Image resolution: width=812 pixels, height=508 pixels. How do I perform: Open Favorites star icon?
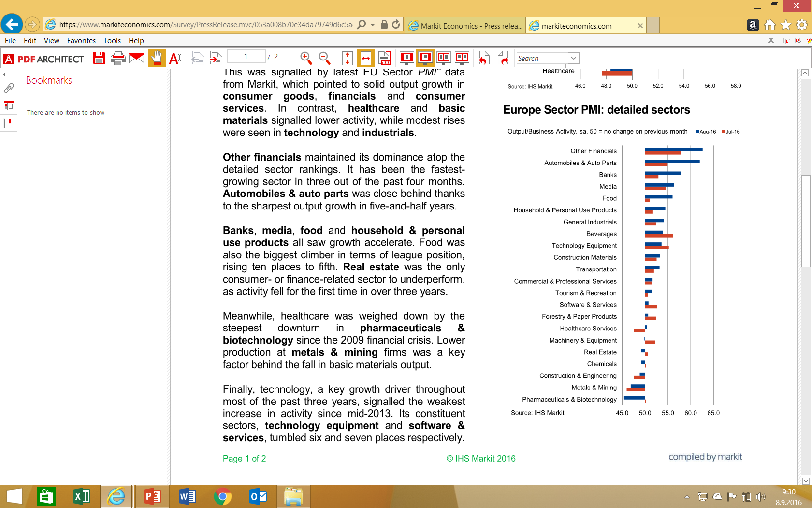point(786,25)
